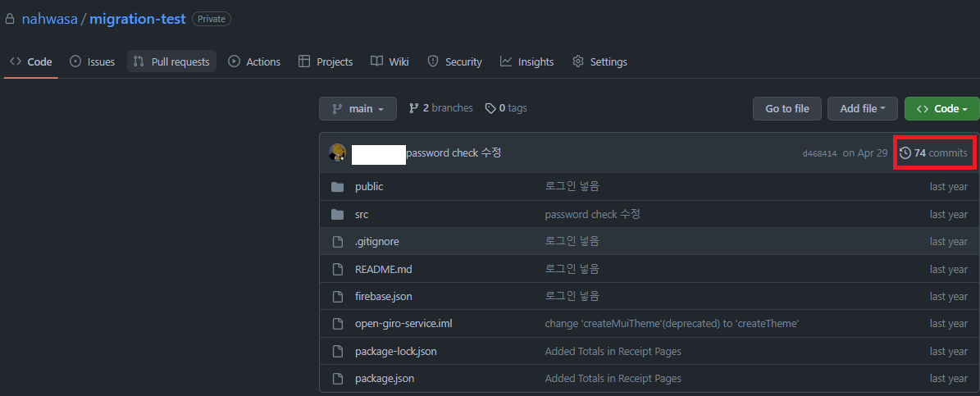Screen dimensions: 980x396
Task: Click the file icon for package-lock.json
Action: (x=338, y=351)
